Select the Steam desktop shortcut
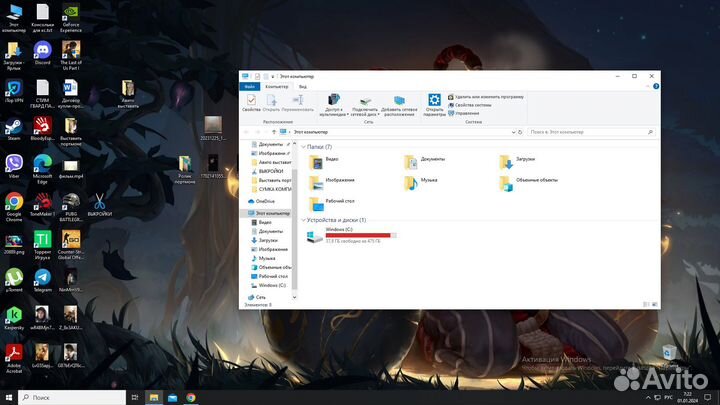This screenshot has width=720, height=405. coord(14,129)
